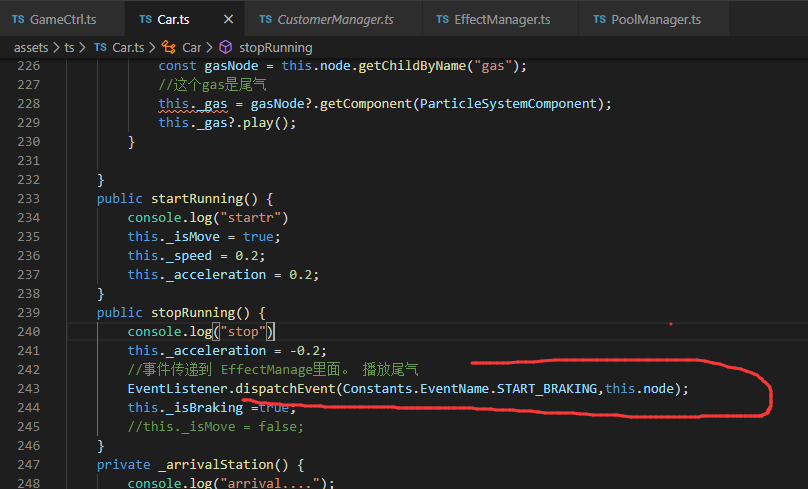The width and height of the screenshot is (808, 489).
Task: Click the "stop" string literal
Action: coord(243,331)
